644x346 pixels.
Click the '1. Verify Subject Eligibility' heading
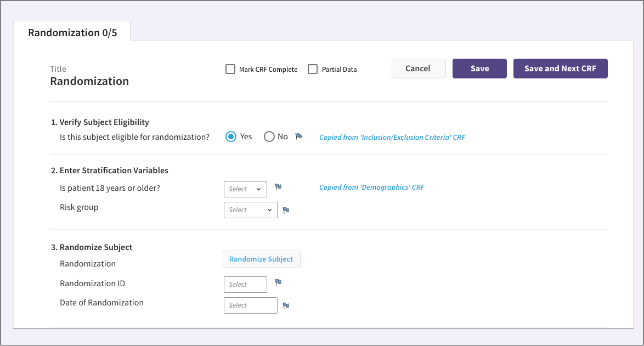pos(100,122)
